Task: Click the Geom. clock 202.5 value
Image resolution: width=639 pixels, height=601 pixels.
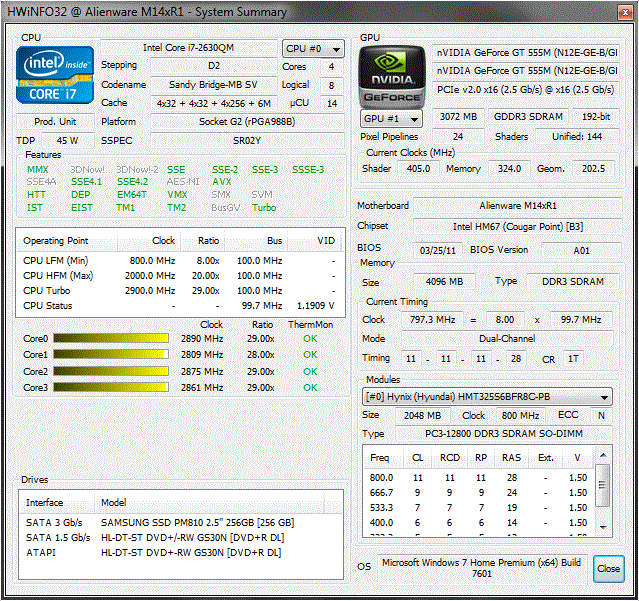Action: [x=593, y=168]
